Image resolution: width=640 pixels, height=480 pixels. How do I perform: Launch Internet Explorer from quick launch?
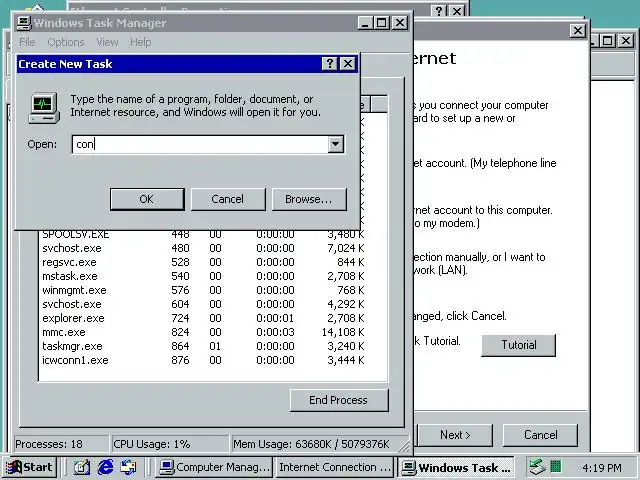click(x=105, y=467)
